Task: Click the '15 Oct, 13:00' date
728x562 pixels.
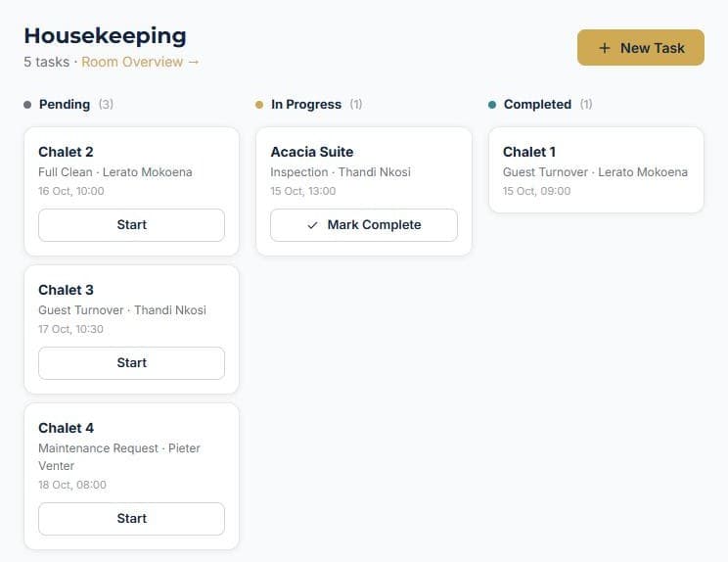Action: [303, 191]
